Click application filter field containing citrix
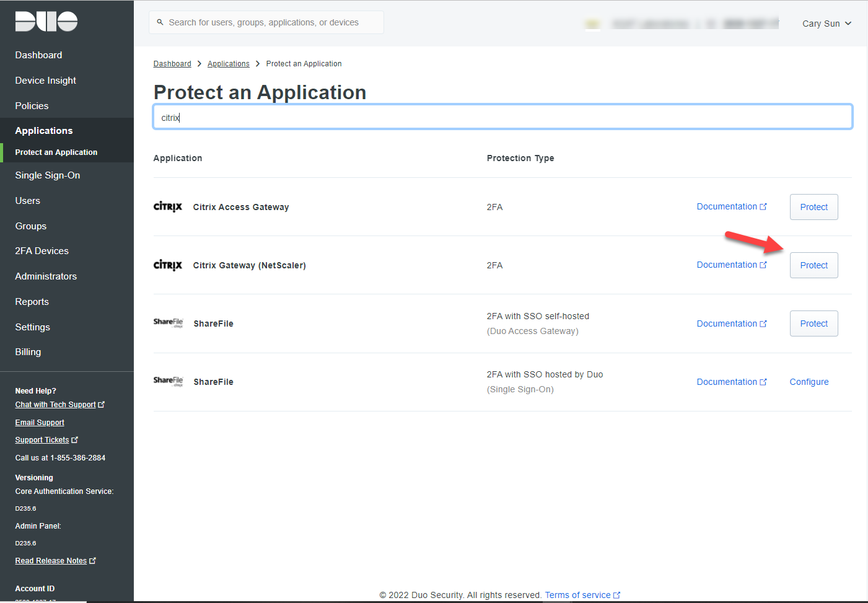The width and height of the screenshot is (868, 603). pos(503,117)
